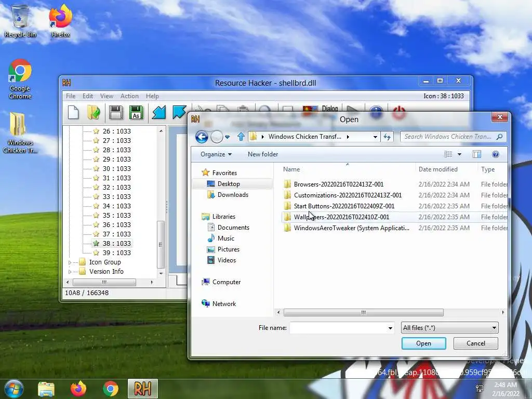
Task: Click the network icon in the system tray
Action: tap(480, 389)
